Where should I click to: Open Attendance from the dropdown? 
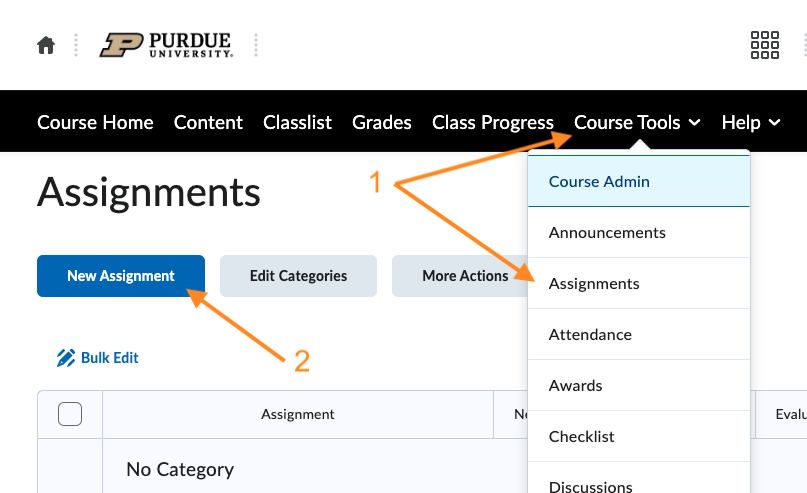[590, 335]
